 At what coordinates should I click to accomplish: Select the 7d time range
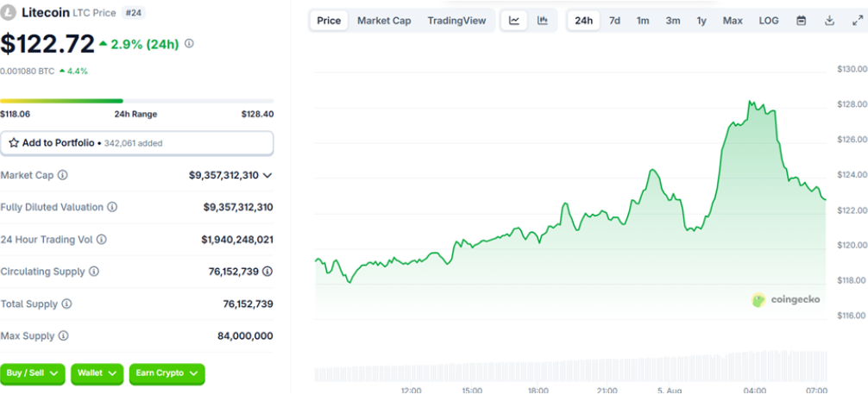tap(614, 21)
